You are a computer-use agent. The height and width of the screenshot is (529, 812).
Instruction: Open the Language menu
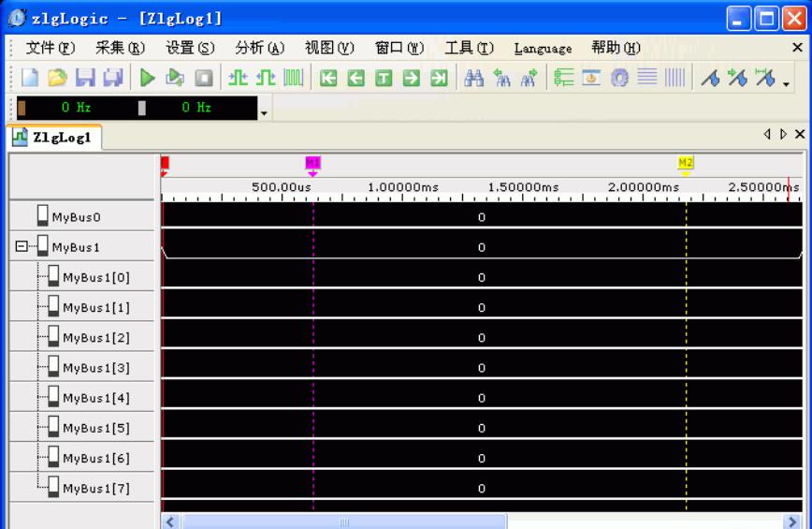(x=543, y=48)
